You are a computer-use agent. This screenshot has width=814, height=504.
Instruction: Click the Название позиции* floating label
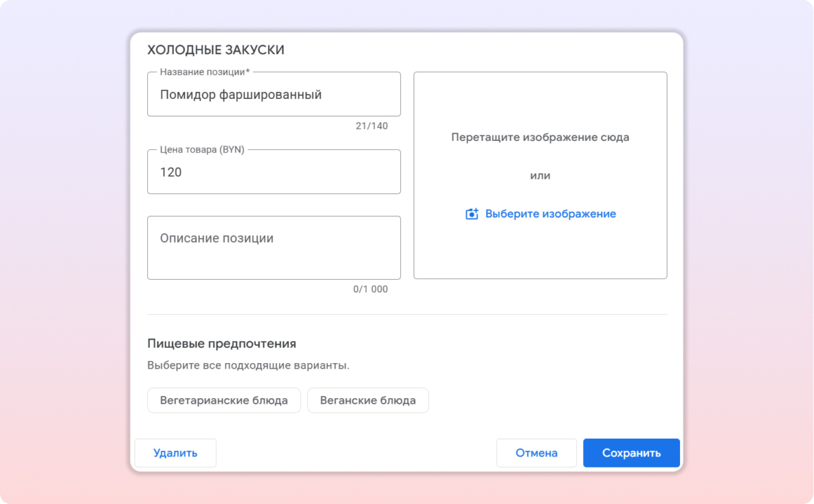tap(204, 72)
